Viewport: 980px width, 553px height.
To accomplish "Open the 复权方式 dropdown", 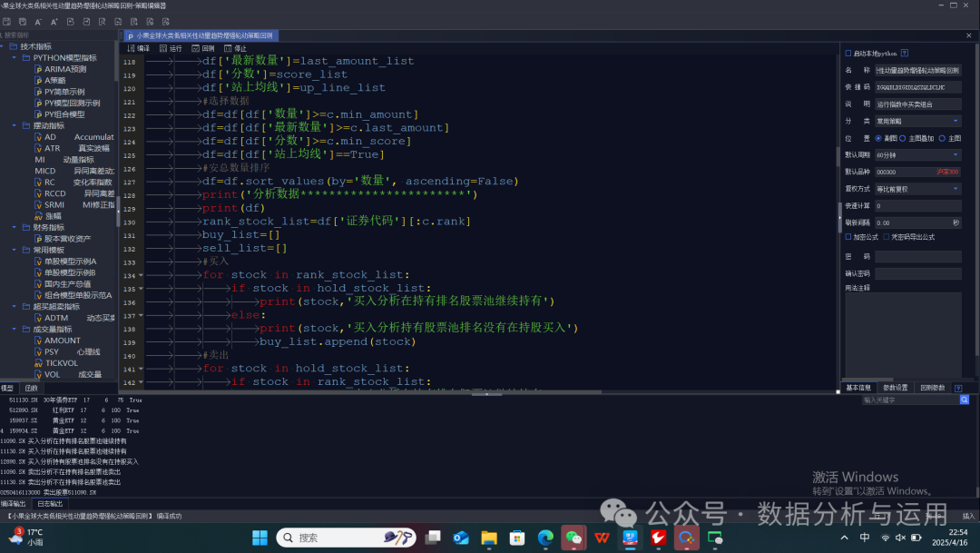I will click(917, 189).
